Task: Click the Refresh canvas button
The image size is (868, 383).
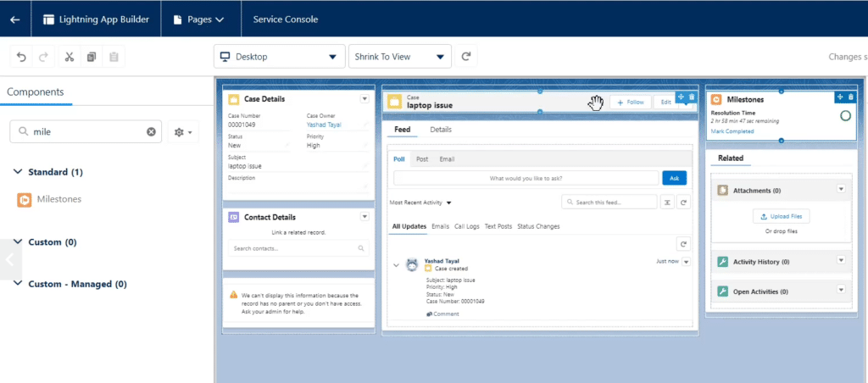Action: (x=466, y=57)
